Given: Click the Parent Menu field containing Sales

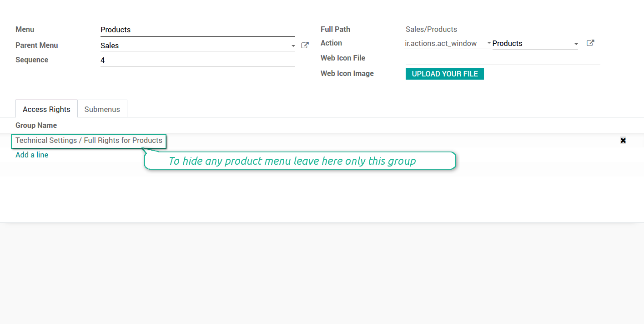Looking at the screenshot, I should (193, 46).
